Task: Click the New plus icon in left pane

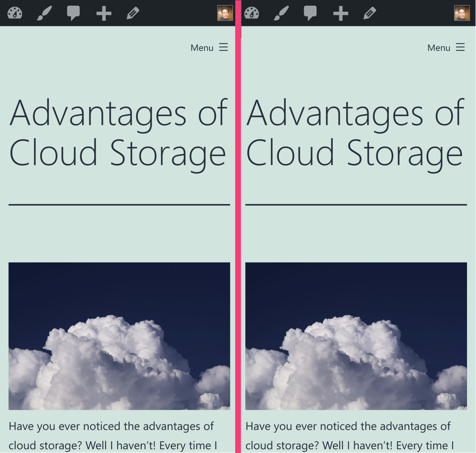Action: [x=104, y=13]
